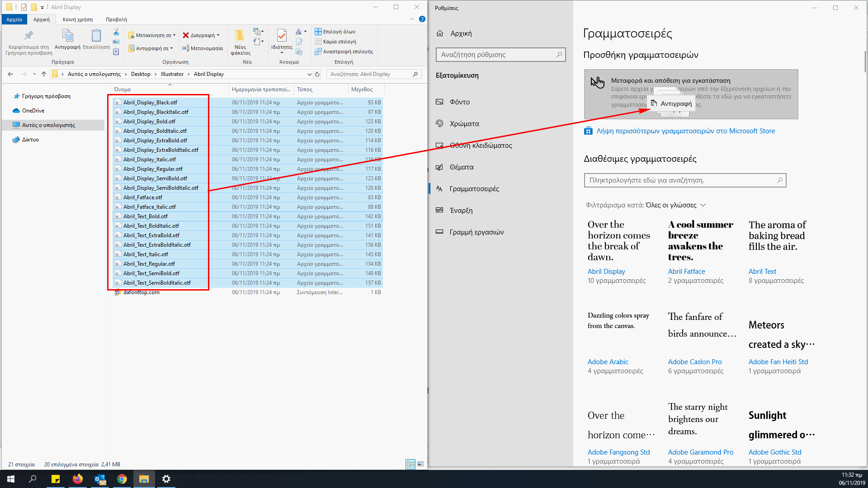This screenshot has width=868, height=488.
Task: Click Microsoft Store more fonts link
Action: [x=685, y=131]
